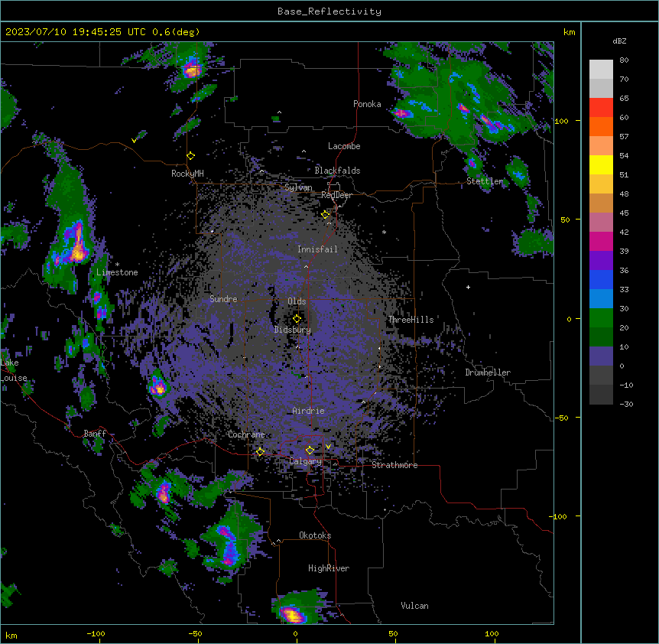Click the RedDeer city label

click(336, 195)
